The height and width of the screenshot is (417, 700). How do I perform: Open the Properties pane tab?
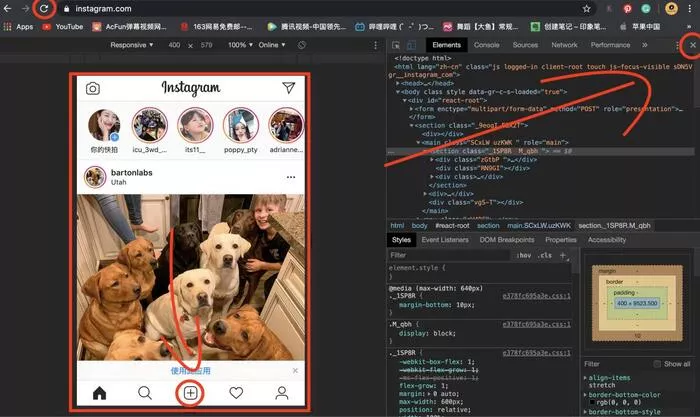(561, 240)
